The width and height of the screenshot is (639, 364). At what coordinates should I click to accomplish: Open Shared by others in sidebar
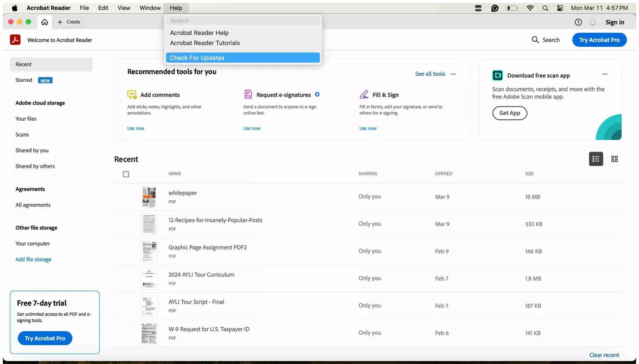[35, 166]
